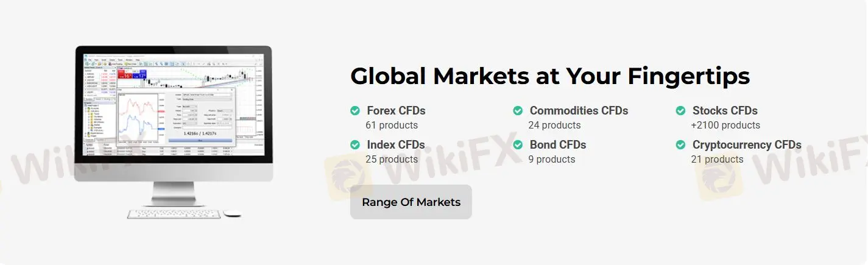The width and height of the screenshot is (868, 265).
Task: Click the green checkmark beside Forex CFDs
Action: coord(355,111)
